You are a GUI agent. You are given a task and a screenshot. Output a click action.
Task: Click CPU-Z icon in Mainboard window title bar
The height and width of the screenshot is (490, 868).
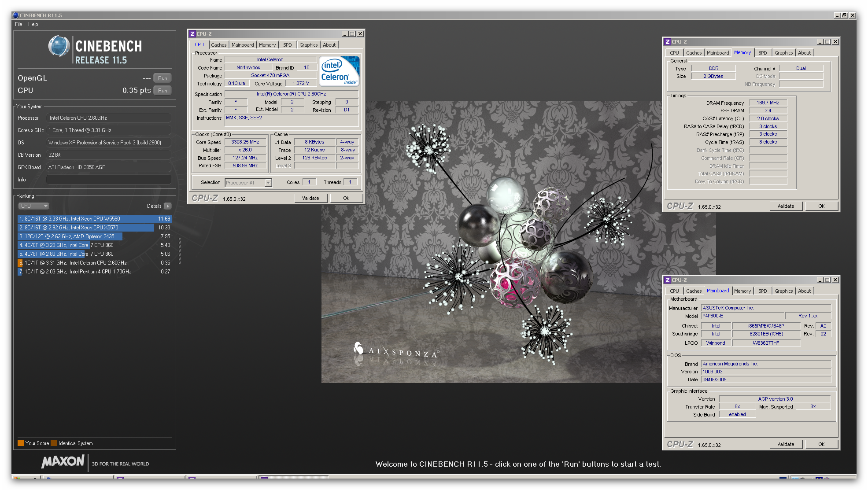[x=668, y=280]
